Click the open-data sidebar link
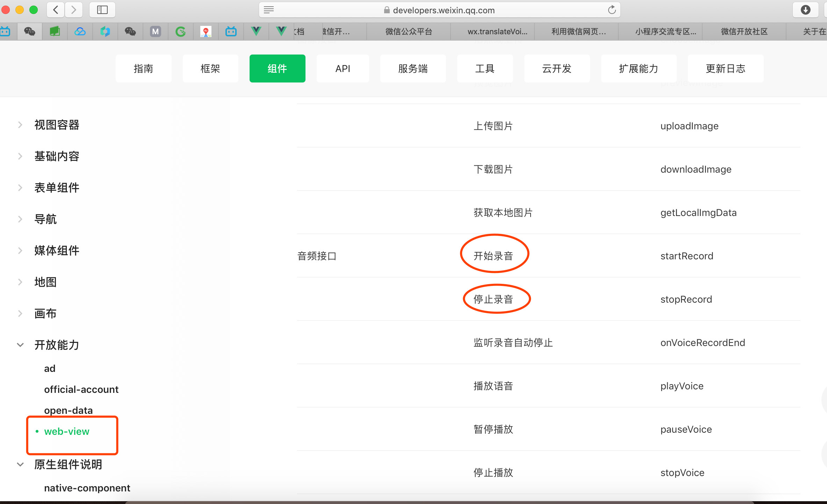Viewport: 827px width, 504px height. pos(68,410)
